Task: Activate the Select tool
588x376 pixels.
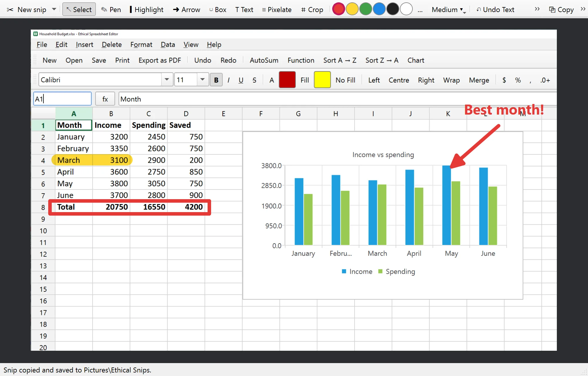Action: click(79, 9)
